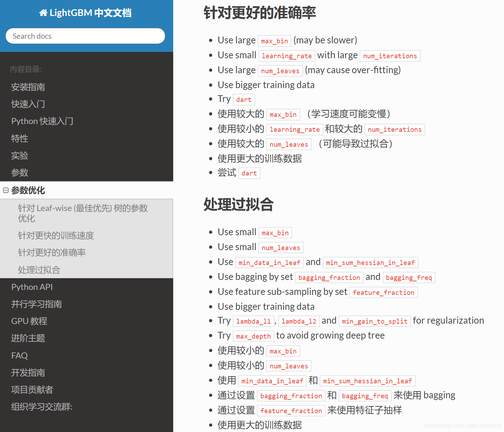504x432 pixels.
Task: Open the 快速入门 sidebar item
Action: [x=28, y=104]
